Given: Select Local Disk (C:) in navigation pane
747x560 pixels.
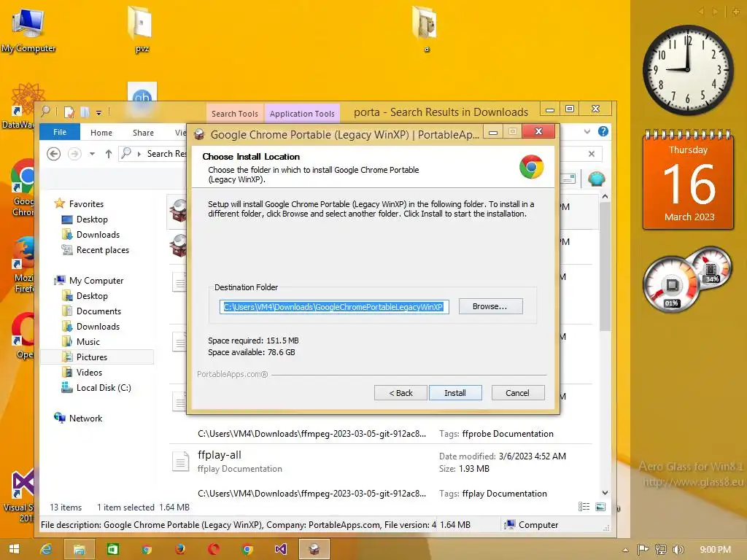Looking at the screenshot, I should coord(104,388).
